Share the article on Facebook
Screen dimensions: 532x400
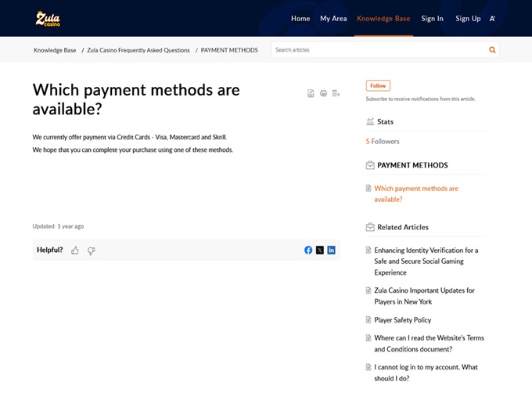[x=308, y=250]
